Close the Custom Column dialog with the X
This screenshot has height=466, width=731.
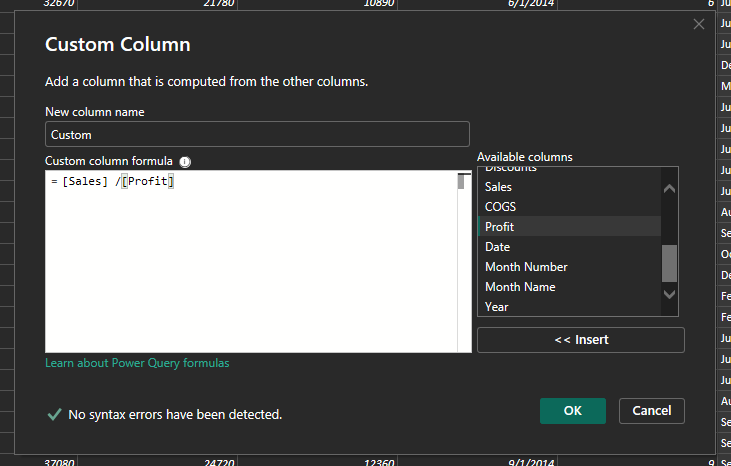[x=698, y=24]
